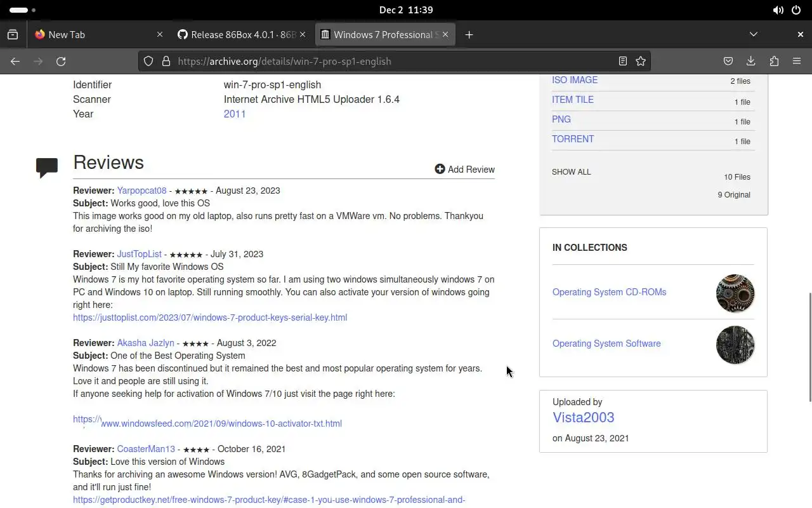Toggle reader view in address bar
Image resolution: width=812 pixels, height=508 pixels.
click(623, 61)
